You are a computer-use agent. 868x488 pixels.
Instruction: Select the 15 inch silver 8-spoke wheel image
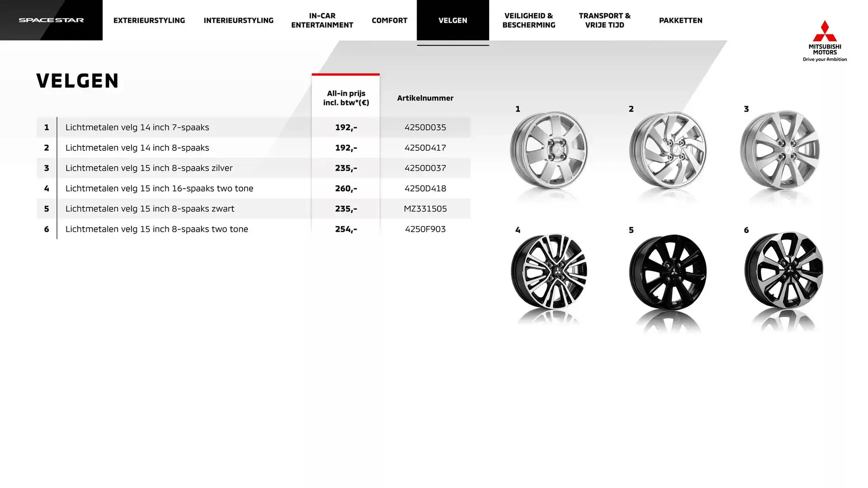point(780,150)
